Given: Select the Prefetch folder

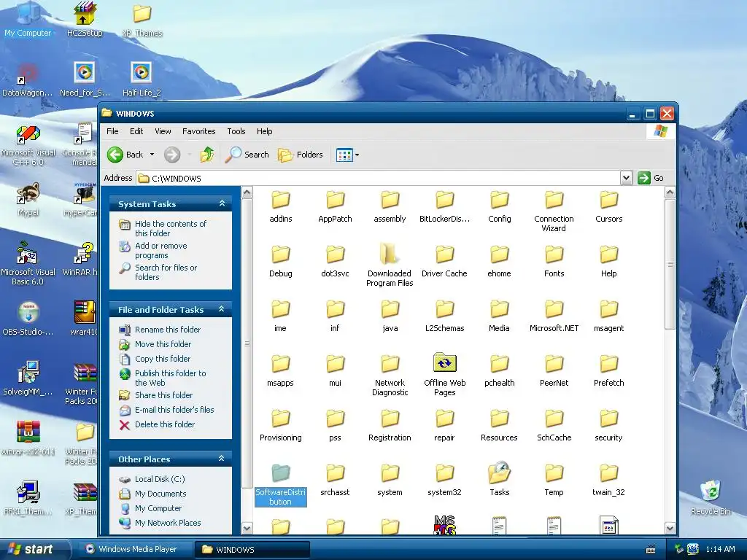Looking at the screenshot, I should [608, 370].
